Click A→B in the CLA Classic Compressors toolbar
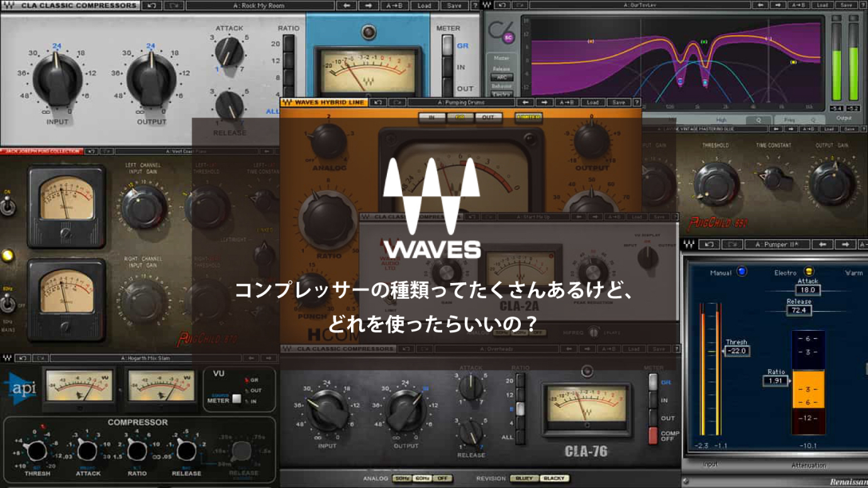The width and height of the screenshot is (868, 488). click(x=395, y=6)
